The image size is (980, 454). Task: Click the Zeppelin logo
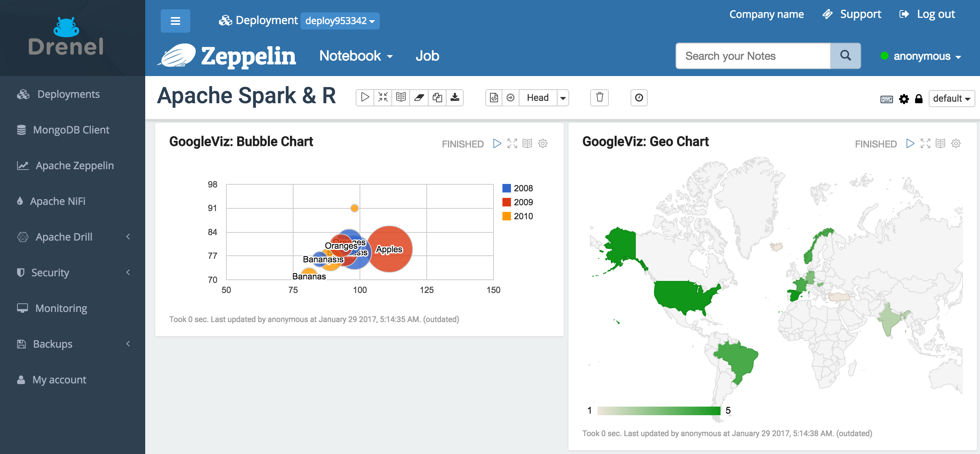tap(227, 56)
